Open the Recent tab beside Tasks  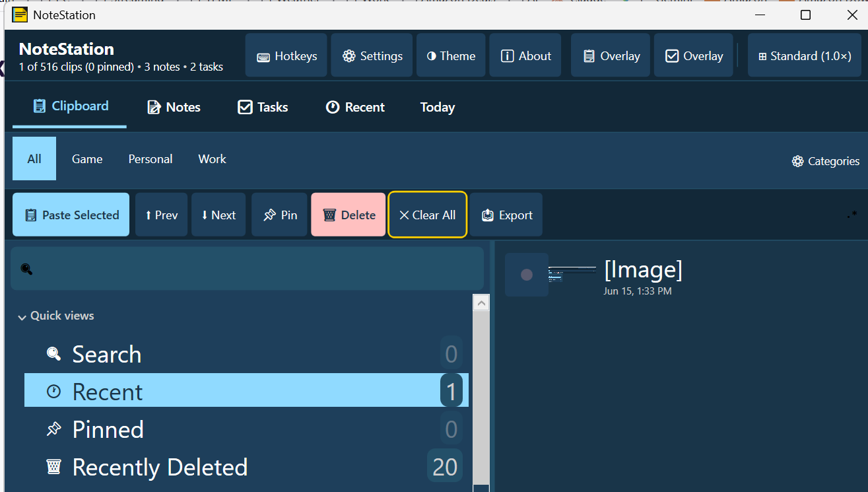[x=355, y=107]
